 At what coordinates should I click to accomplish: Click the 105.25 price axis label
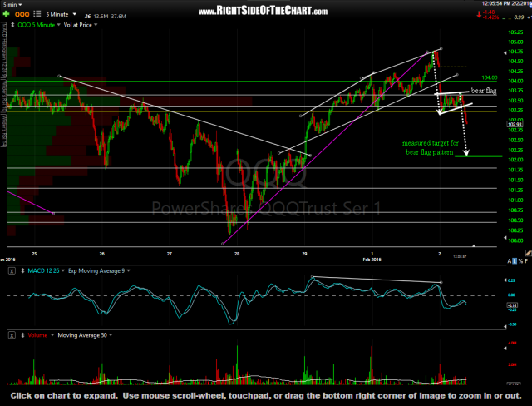[515, 32]
